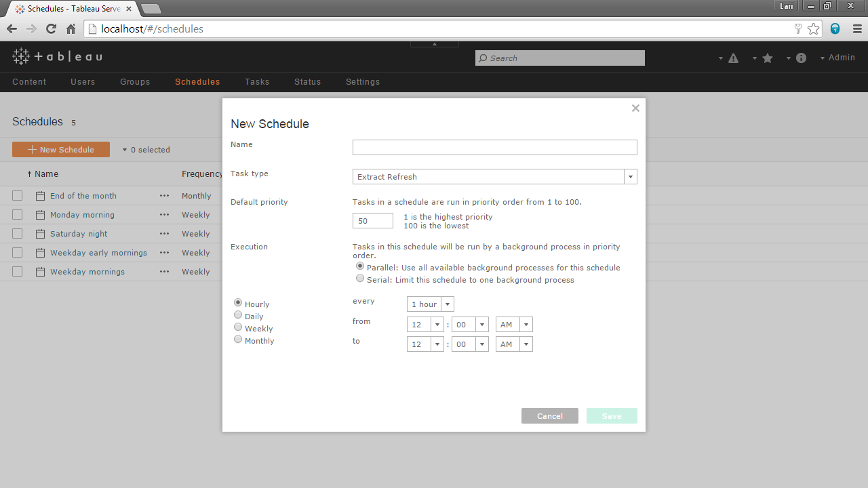Click the schedule Name input field
868x488 pixels.
[x=494, y=148]
